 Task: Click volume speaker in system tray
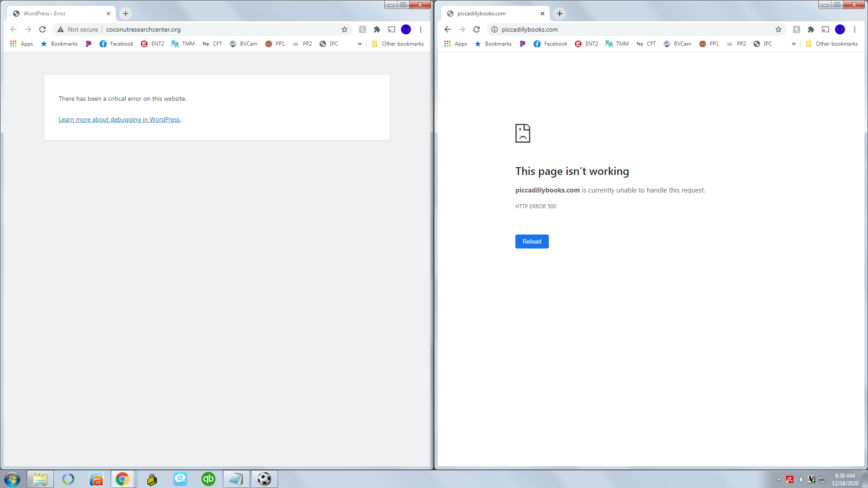801,479
